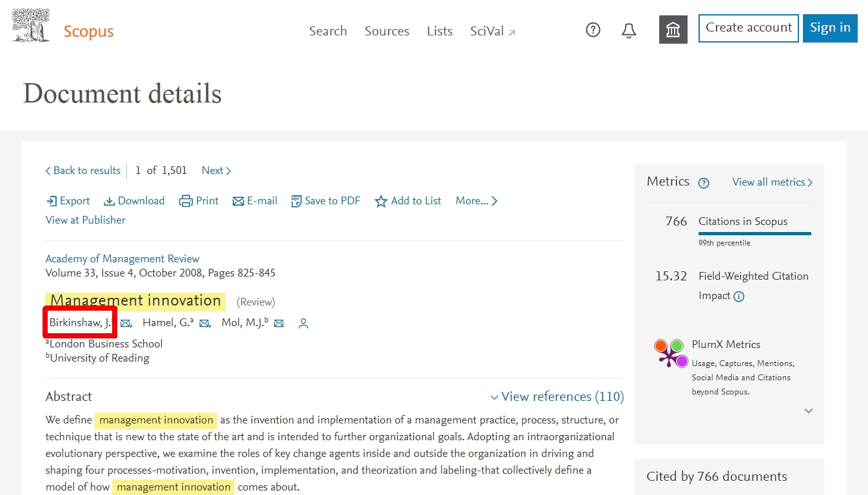Click Cited by 766 documents heading
The height and width of the screenshot is (495, 868).
pos(717,476)
